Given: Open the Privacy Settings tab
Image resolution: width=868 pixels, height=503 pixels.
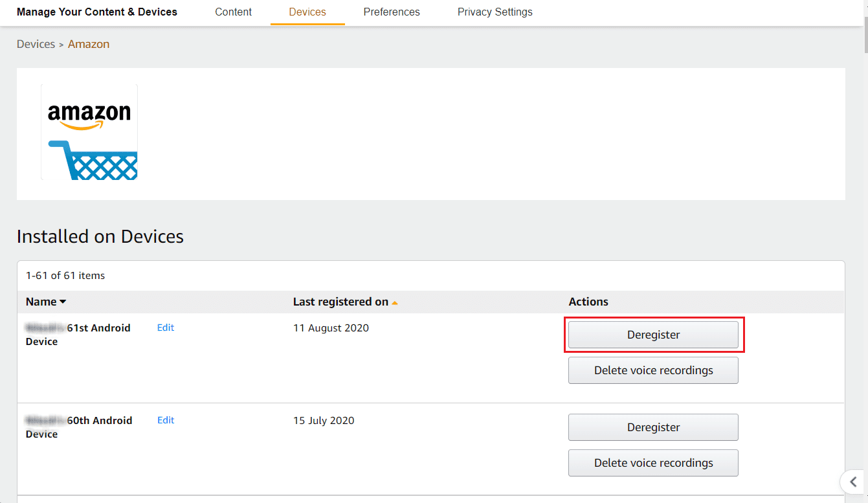Looking at the screenshot, I should [x=495, y=12].
